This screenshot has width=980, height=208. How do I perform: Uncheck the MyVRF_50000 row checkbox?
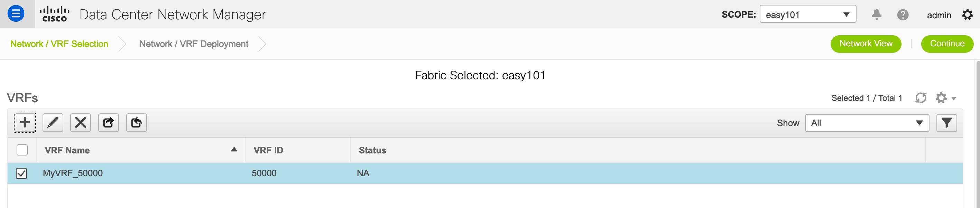click(x=22, y=173)
